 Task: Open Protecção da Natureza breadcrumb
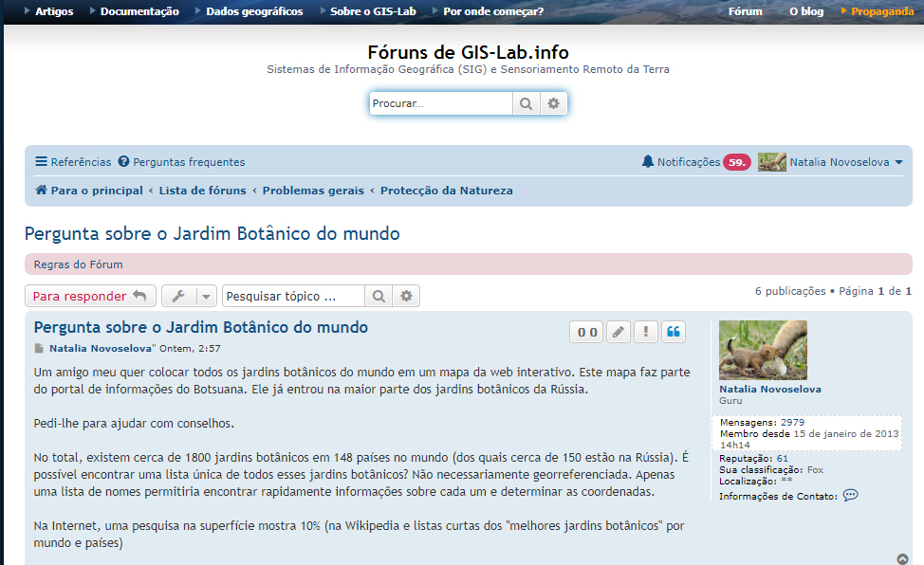click(447, 191)
